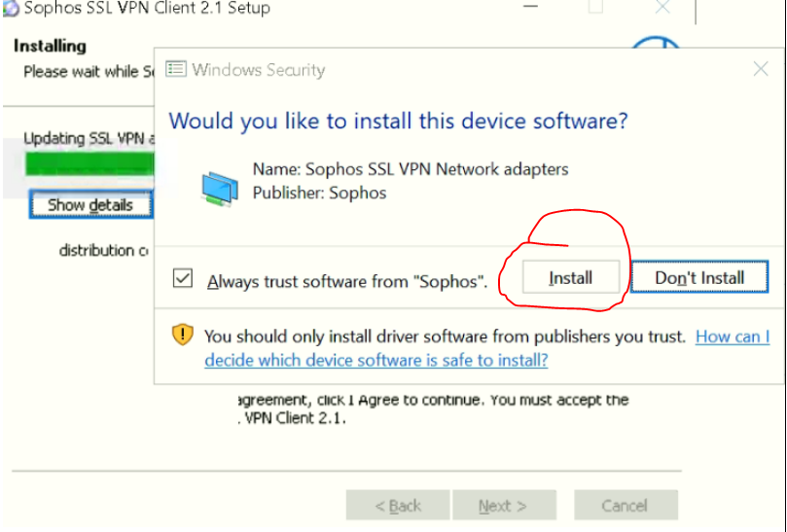Click the green installation progress bar

(88, 161)
